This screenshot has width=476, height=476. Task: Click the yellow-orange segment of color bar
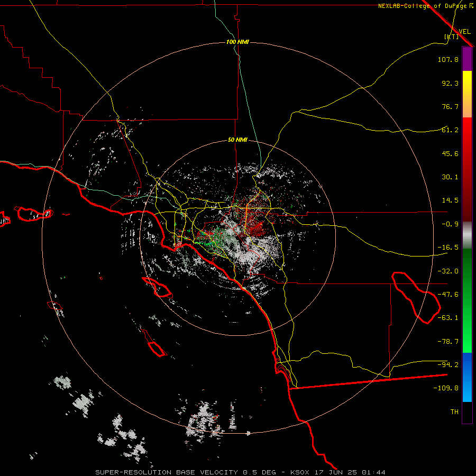coord(467,94)
